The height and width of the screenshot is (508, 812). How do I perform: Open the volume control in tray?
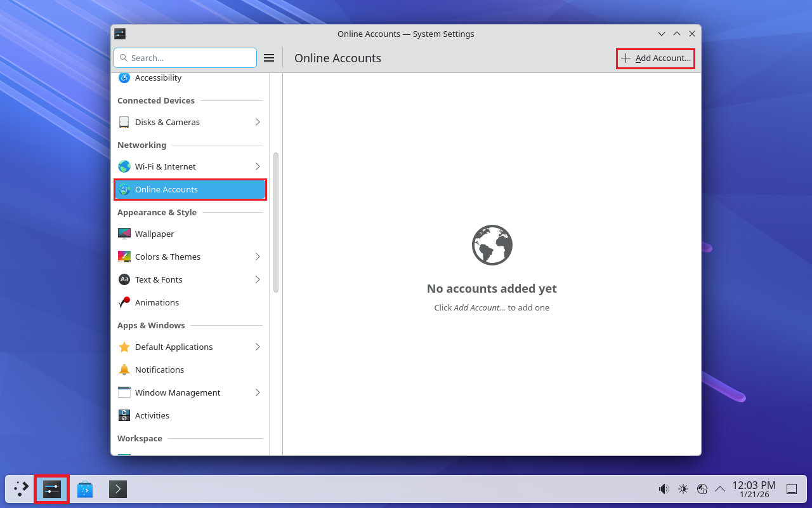coord(664,489)
